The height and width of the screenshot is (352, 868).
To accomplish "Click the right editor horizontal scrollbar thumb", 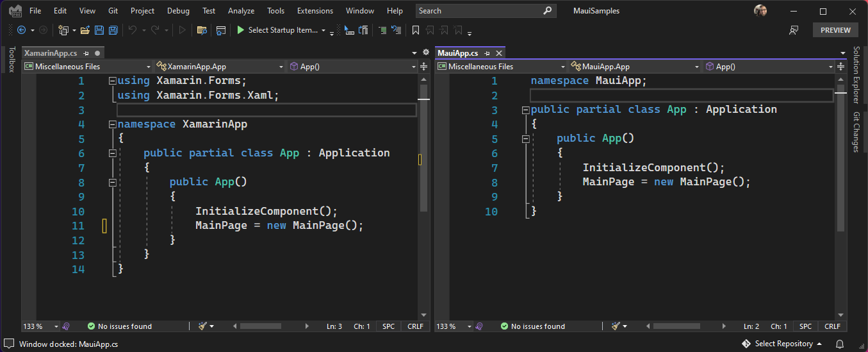I will coord(676,326).
